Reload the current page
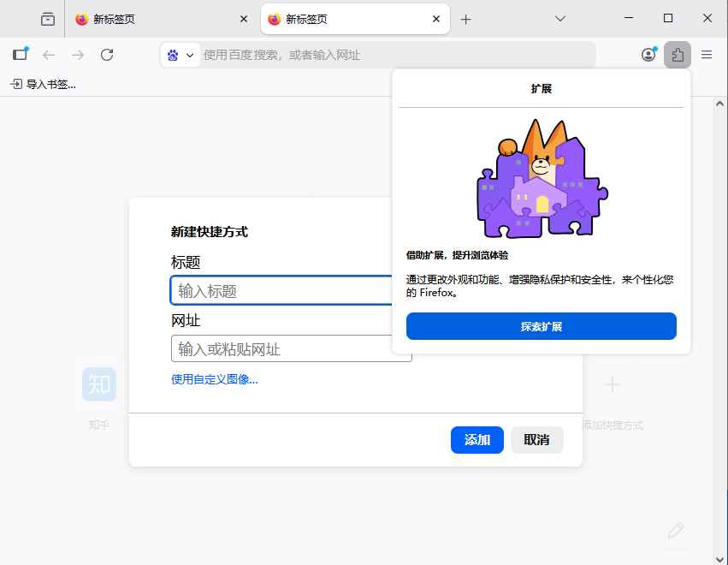728x565 pixels. click(107, 55)
